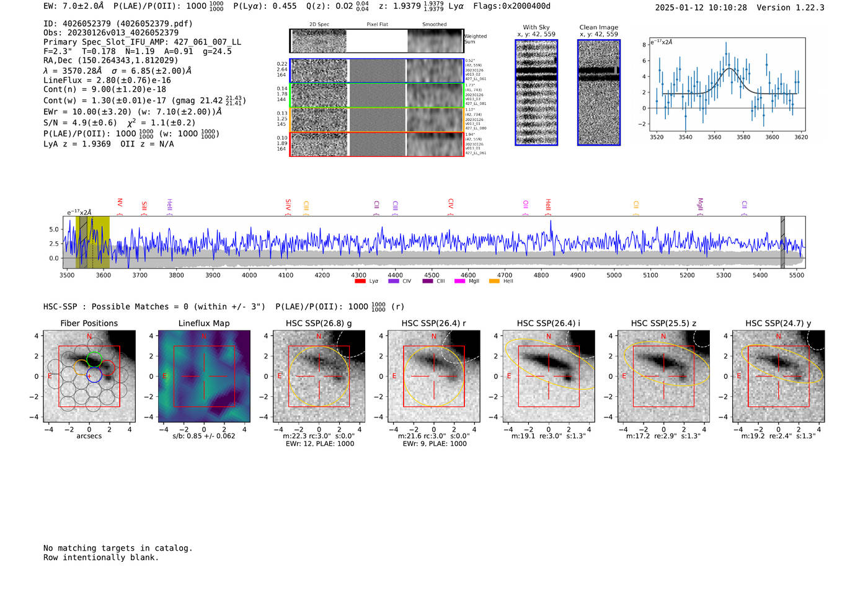The height and width of the screenshot is (591, 868).
Task: Click the ID: 4026052379 (4026052379.pdf) line
Action: 118,24
